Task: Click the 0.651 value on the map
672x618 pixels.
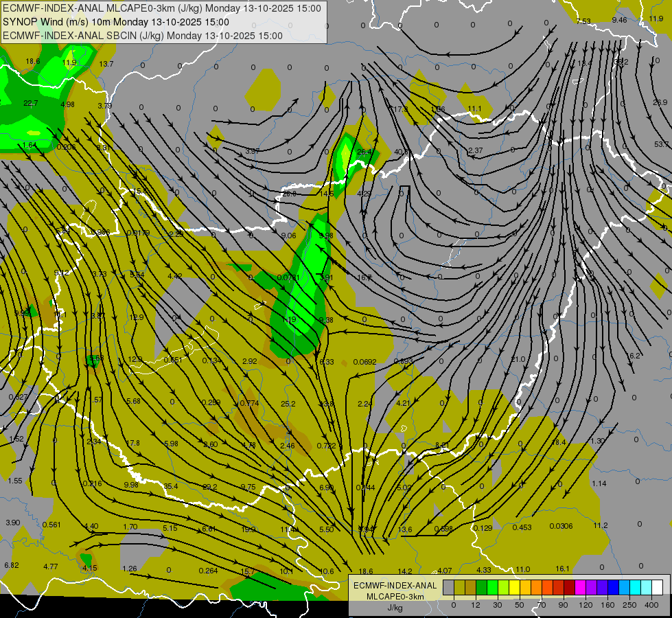Action: [173, 360]
